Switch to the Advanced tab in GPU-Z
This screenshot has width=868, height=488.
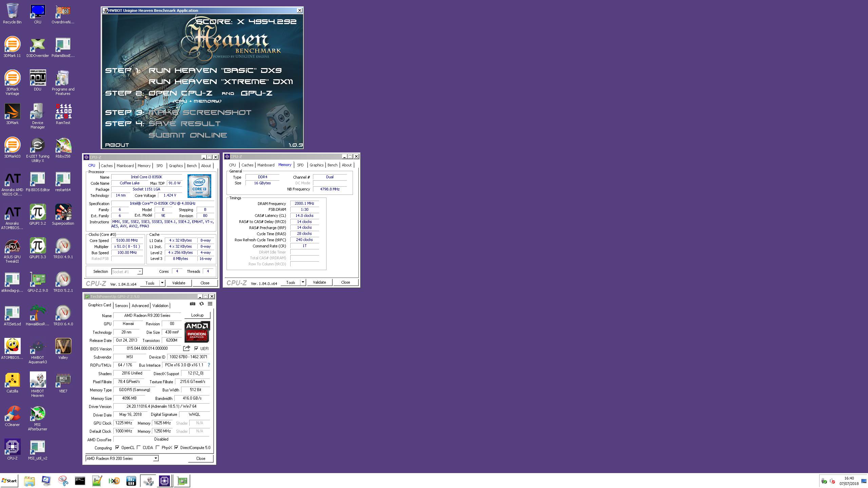(x=140, y=306)
